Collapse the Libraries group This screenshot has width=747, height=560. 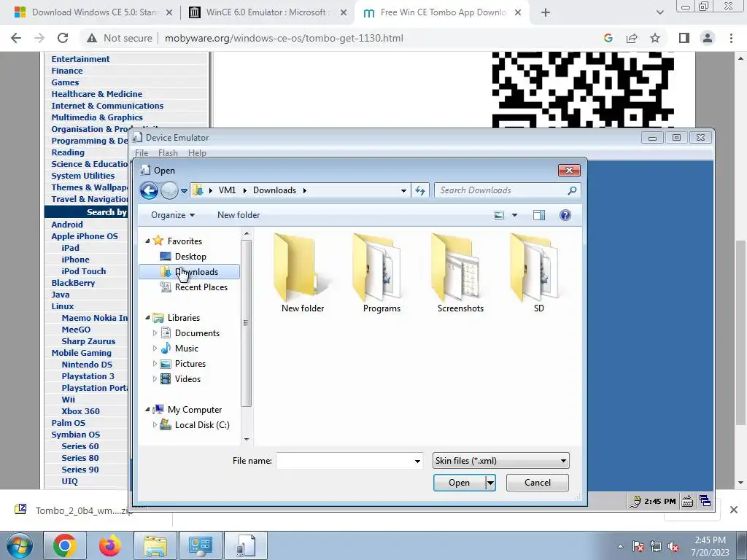coord(147,318)
